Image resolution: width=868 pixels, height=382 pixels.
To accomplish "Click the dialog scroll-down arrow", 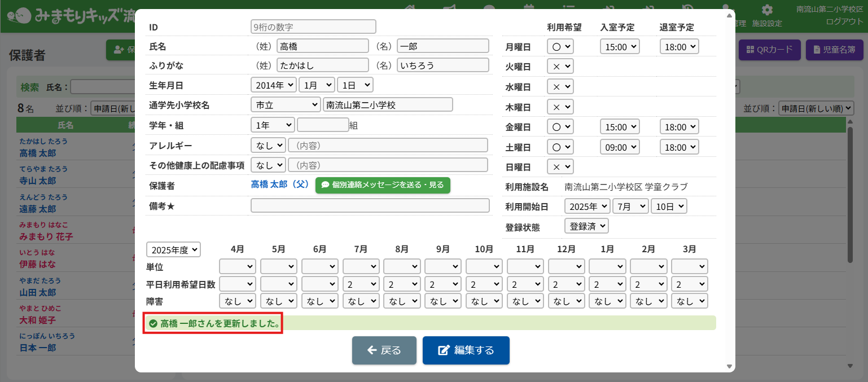I will [729, 366].
